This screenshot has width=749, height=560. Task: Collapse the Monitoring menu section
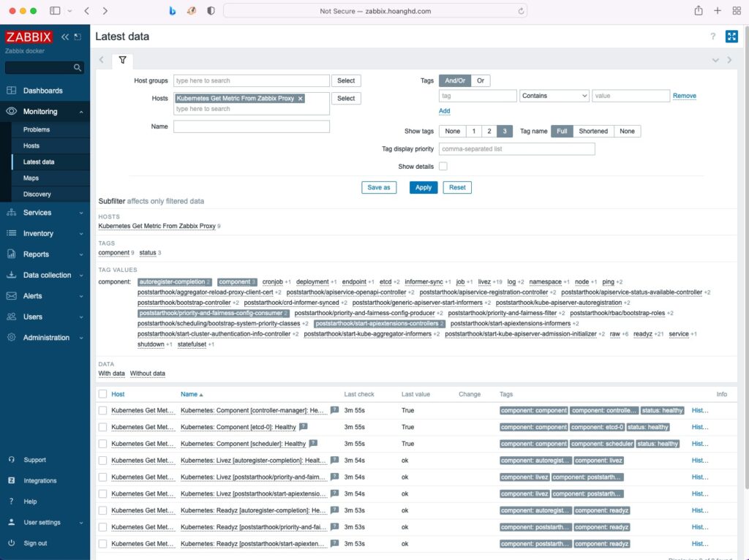81,112
